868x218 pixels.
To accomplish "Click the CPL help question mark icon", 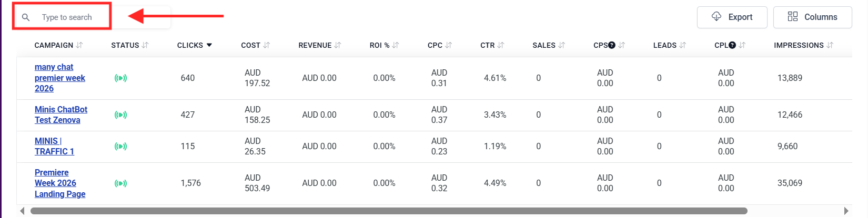I will coord(732,45).
